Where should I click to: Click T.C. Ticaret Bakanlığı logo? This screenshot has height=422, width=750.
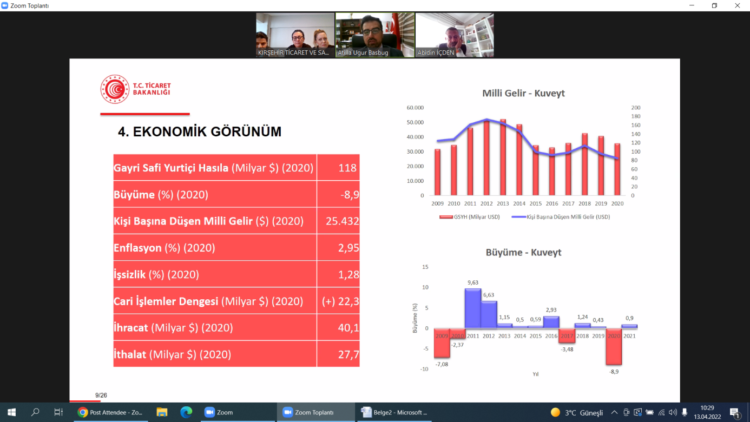pos(135,89)
